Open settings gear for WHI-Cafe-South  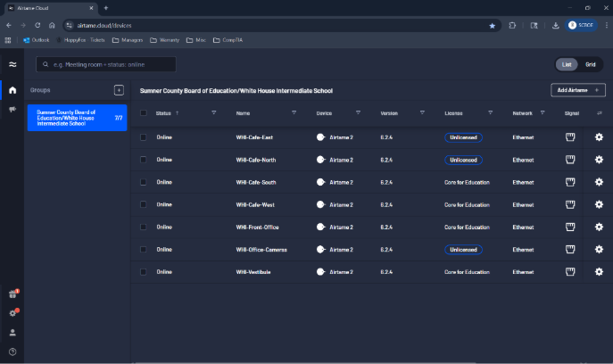(x=599, y=182)
